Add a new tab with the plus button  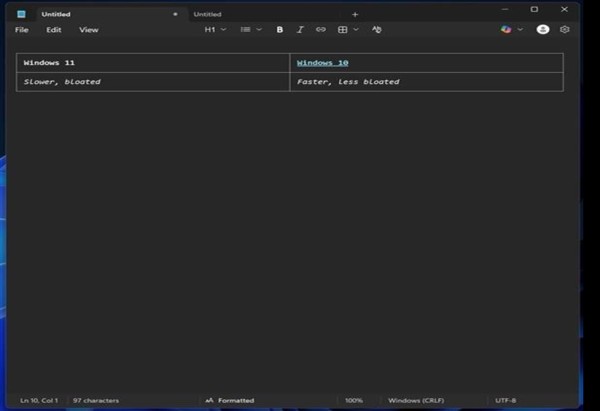click(x=355, y=15)
